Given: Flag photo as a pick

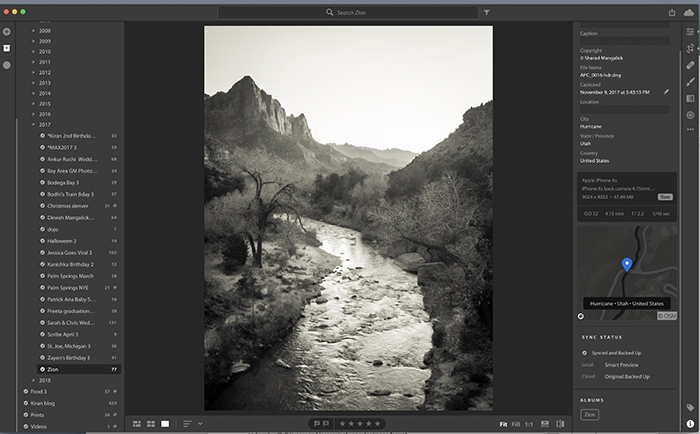Looking at the screenshot, I should pyautogui.click(x=317, y=423).
